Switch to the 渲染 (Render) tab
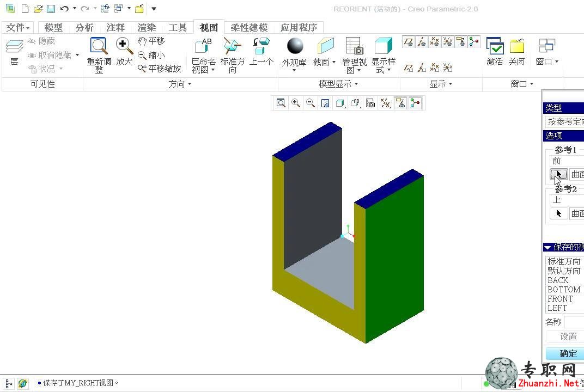The width and height of the screenshot is (584, 392). click(x=147, y=28)
